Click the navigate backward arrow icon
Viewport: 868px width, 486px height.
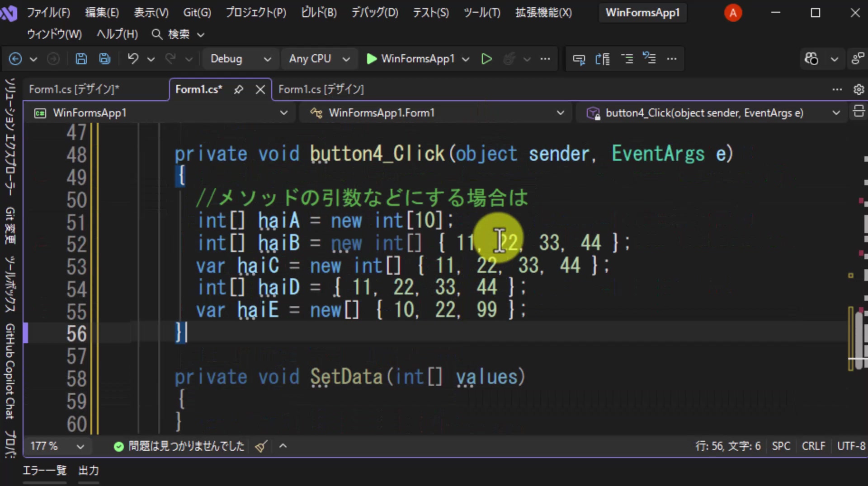pos(15,59)
